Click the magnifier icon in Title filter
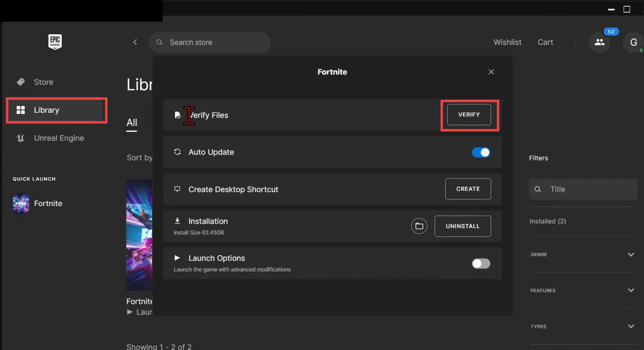The height and width of the screenshot is (350, 644). click(x=538, y=189)
